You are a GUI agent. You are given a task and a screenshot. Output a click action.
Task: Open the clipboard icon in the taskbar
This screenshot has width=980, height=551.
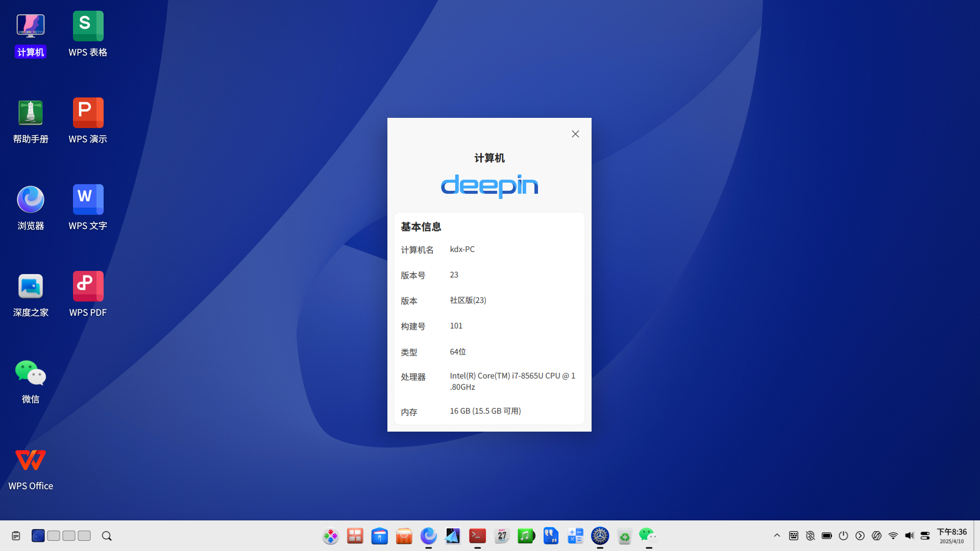(x=16, y=536)
